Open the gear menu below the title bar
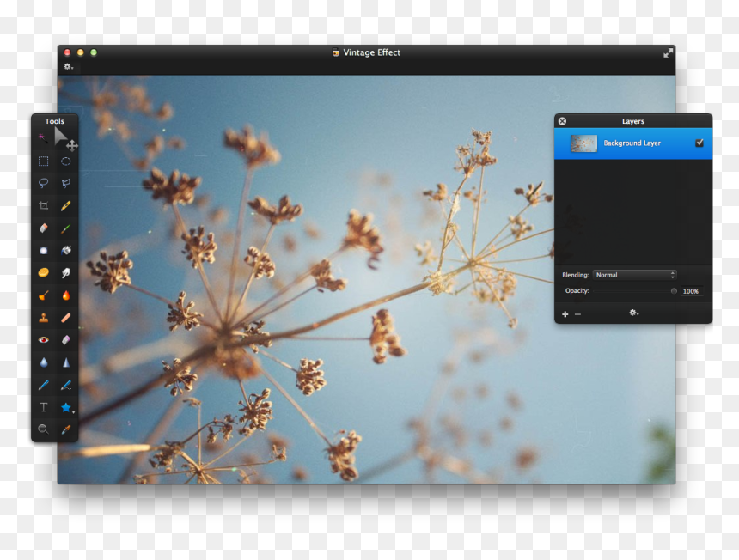Image resolution: width=739 pixels, height=560 pixels. pos(69,66)
